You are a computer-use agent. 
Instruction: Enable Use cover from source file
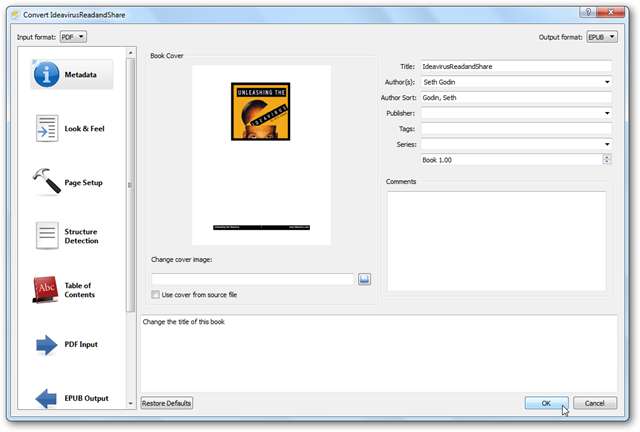tap(156, 294)
